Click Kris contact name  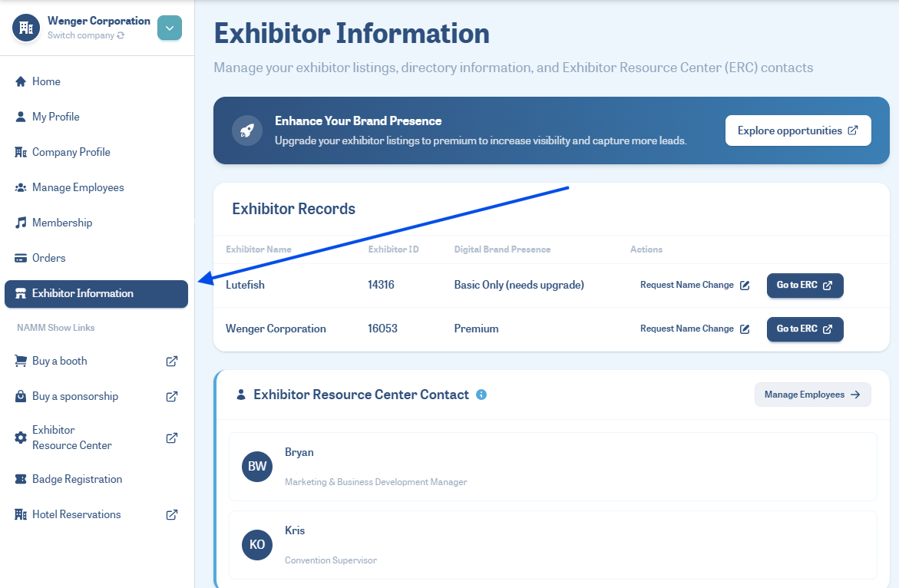click(295, 530)
